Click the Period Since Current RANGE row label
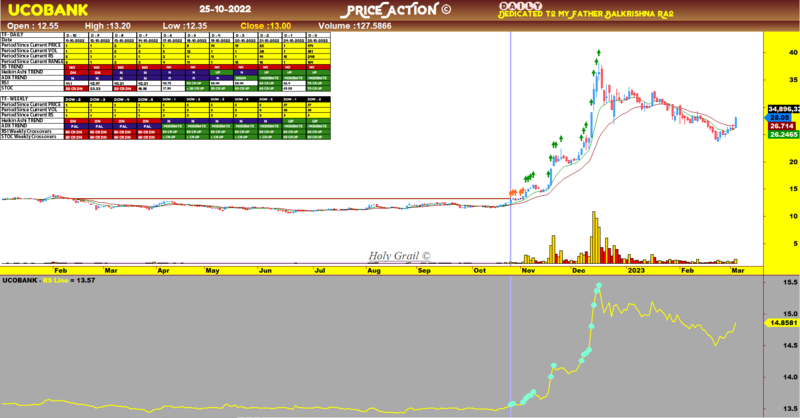This screenshot has height=418, width=800. click(32, 61)
